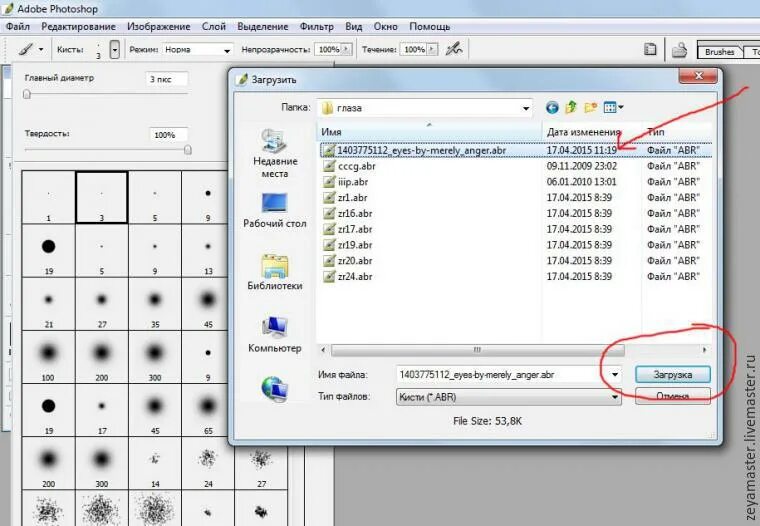Open Библиотеки in places bar
The height and width of the screenshot is (526, 760).
pos(275,272)
